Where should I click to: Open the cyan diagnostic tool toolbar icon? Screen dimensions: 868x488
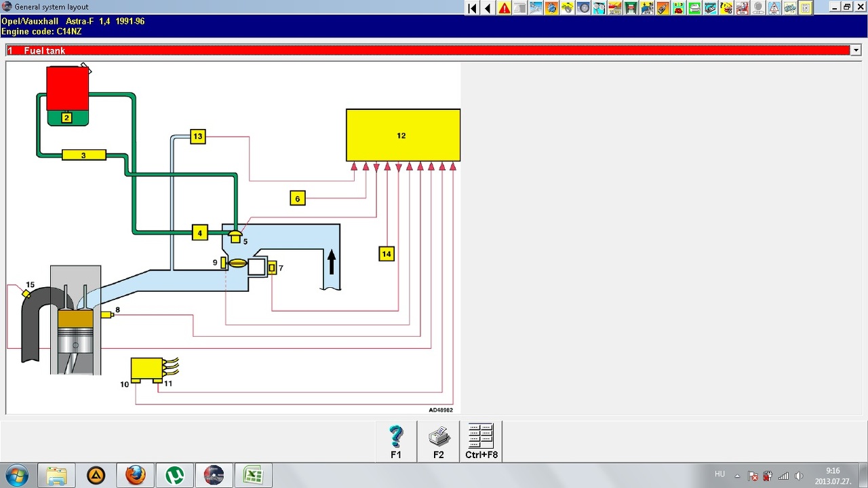(710, 8)
